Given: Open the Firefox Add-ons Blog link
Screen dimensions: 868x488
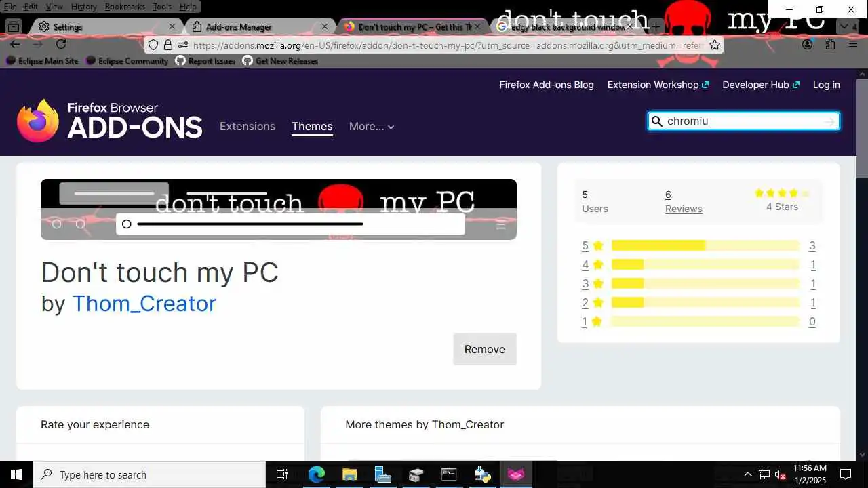Looking at the screenshot, I should (x=547, y=85).
